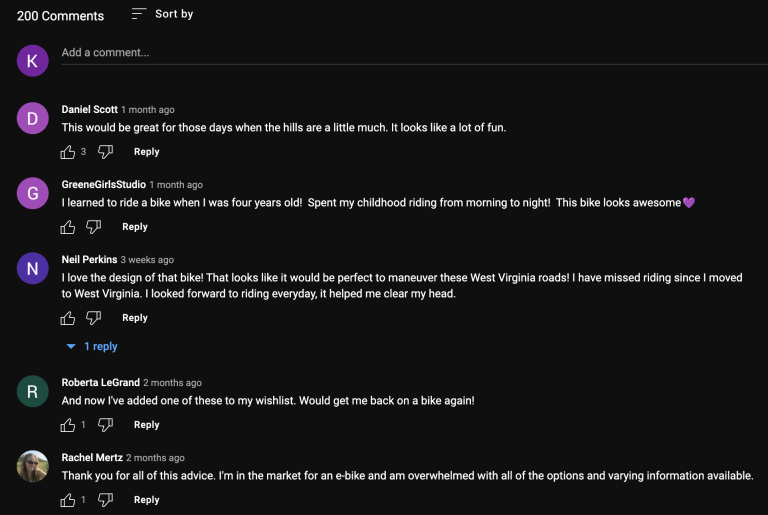The height and width of the screenshot is (515, 768).
Task: Open the Sort by menu
Action: (x=163, y=14)
